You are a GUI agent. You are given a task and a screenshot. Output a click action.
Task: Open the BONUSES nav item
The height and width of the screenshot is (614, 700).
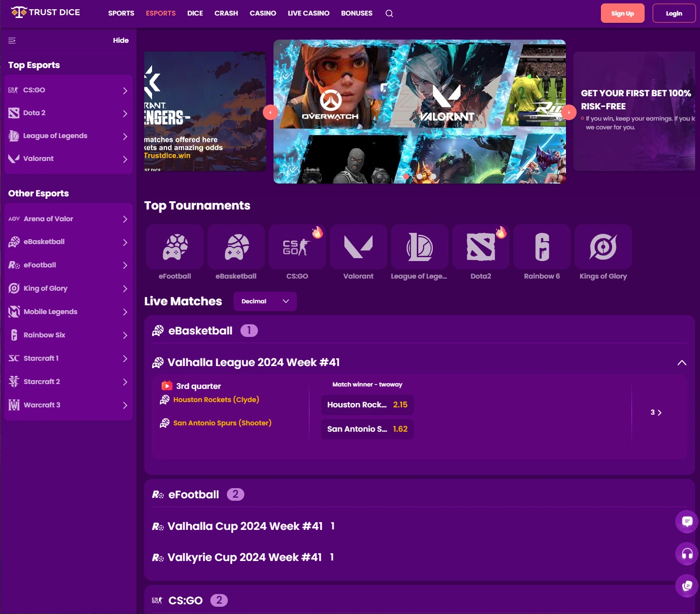click(357, 13)
